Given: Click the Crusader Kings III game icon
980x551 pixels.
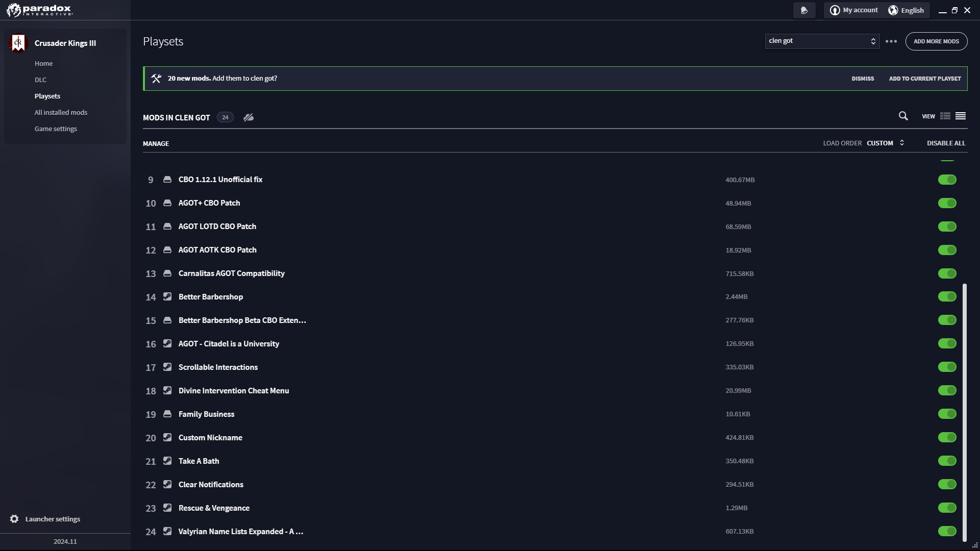Looking at the screenshot, I should click(x=18, y=43).
